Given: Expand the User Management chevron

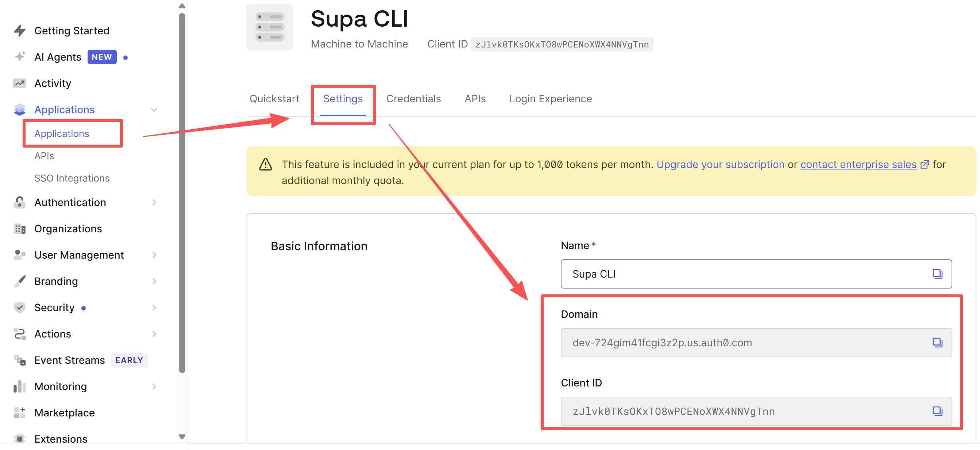Looking at the screenshot, I should (154, 255).
